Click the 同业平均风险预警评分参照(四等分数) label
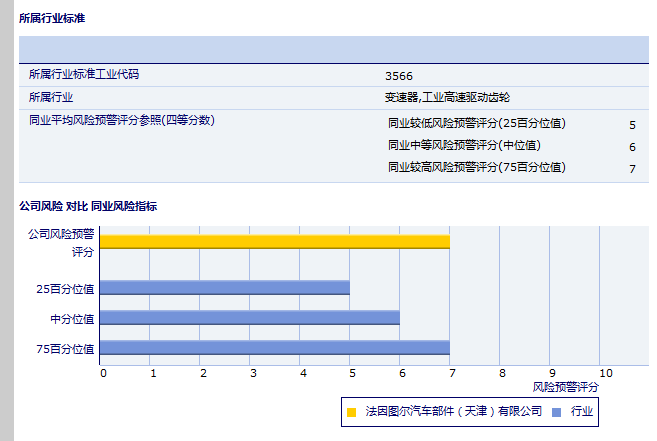Viewport: 657px width, 441px height. tap(121, 120)
